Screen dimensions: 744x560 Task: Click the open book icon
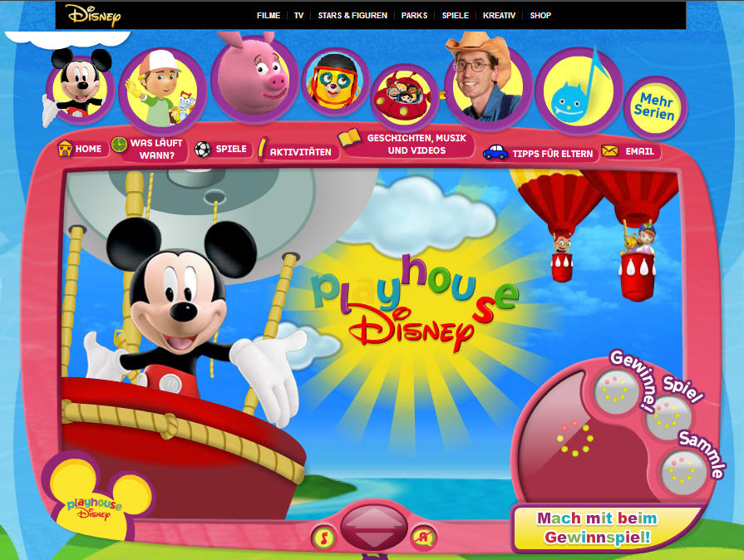pyautogui.click(x=349, y=138)
